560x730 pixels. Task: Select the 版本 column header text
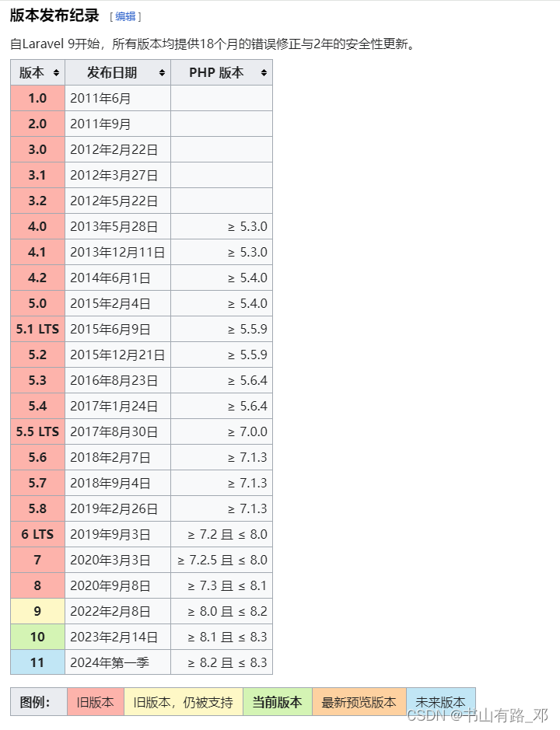[32, 72]
